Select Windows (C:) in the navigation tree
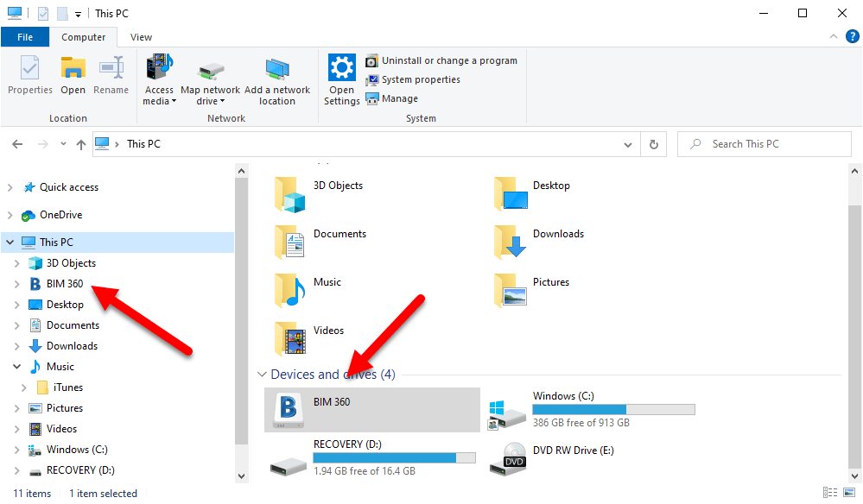This screenshot has width=863, height=504. click(x=77, y=450)
